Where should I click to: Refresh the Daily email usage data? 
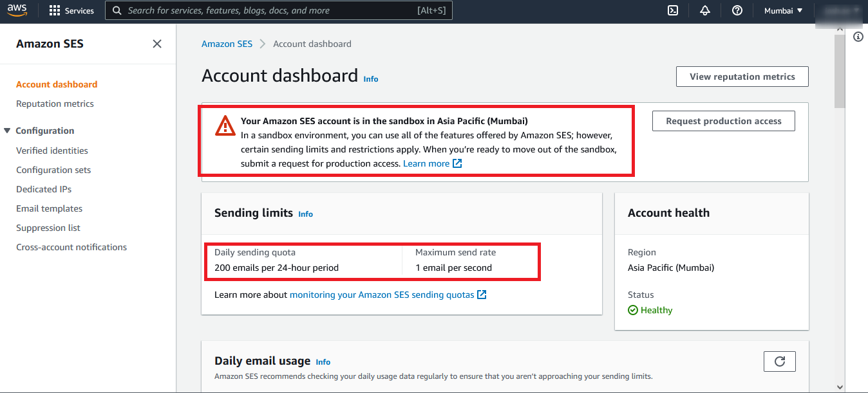pyautogui.click(x=779, y=361)
